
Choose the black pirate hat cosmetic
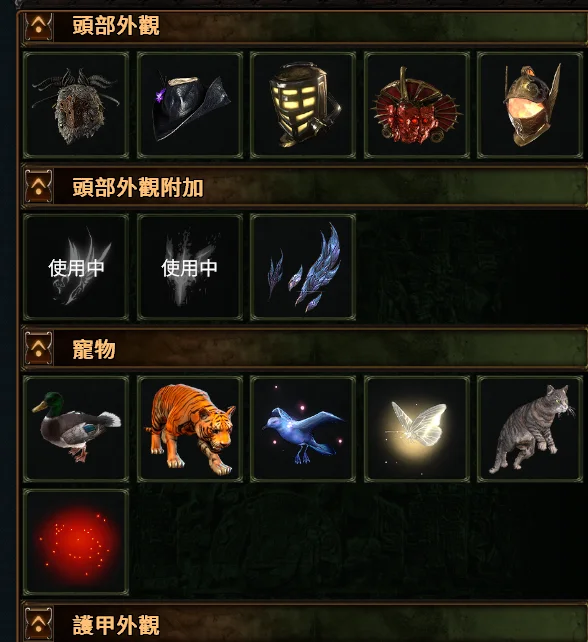pyautogui.click(x=190, y=105)
